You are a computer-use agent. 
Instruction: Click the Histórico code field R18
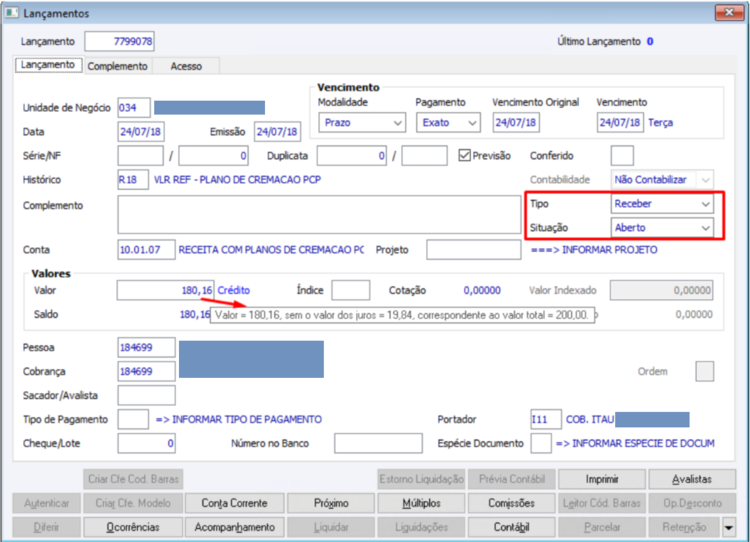coord(133,180)
